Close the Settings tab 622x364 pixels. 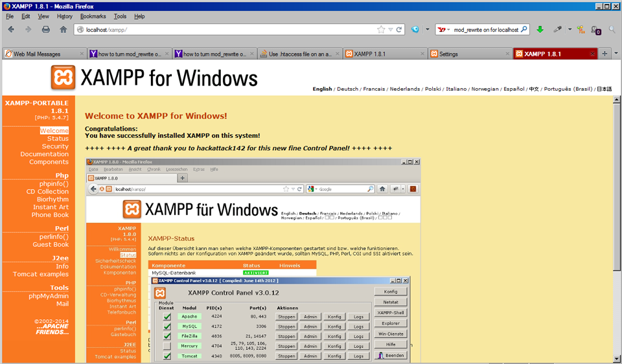coord(507,54)
